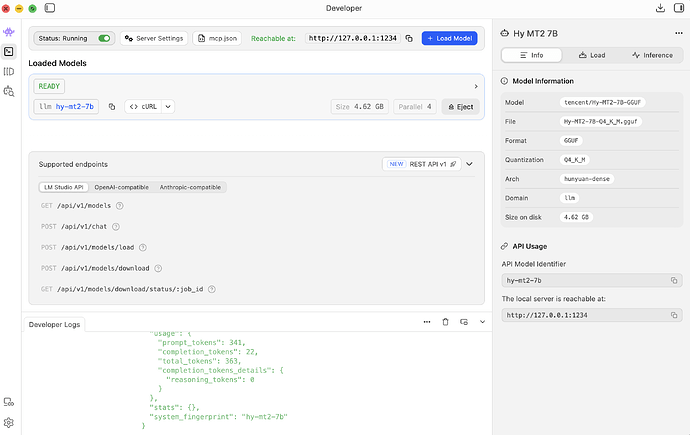
Task: Clear Developer Logs with the trash icon
Action: [445, 322]
